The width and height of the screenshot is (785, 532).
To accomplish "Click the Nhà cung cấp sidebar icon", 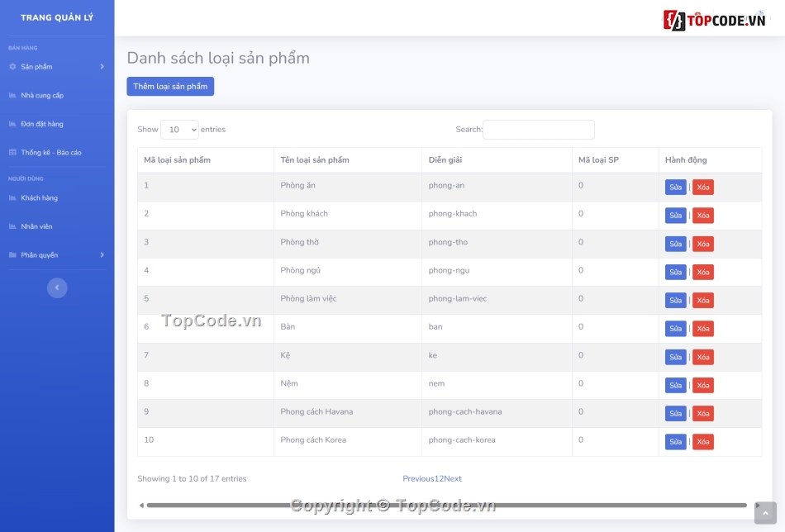I will pos(12,96).
